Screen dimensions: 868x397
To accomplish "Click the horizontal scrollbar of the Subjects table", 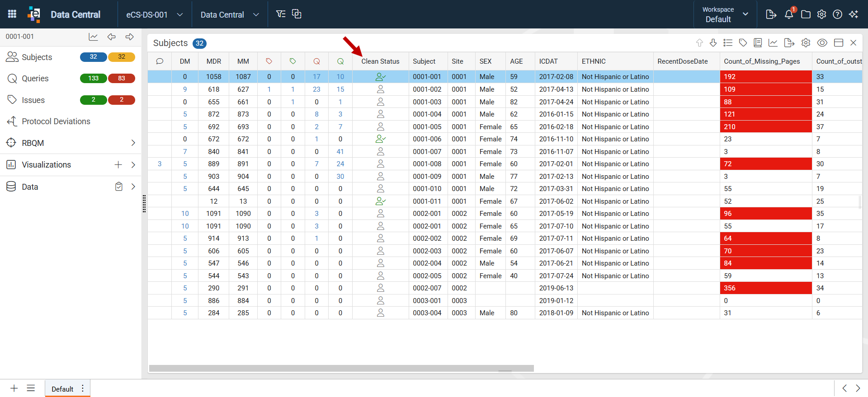I will tap(341, 368).
